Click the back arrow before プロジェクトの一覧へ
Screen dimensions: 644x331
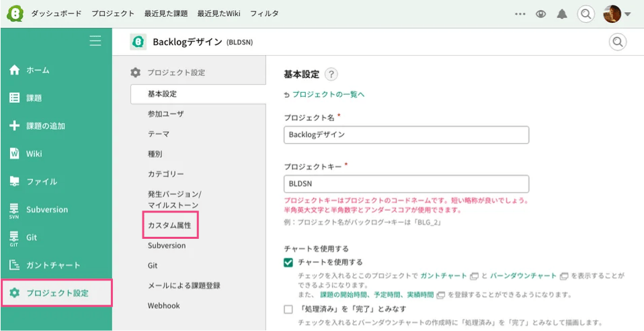286,95
